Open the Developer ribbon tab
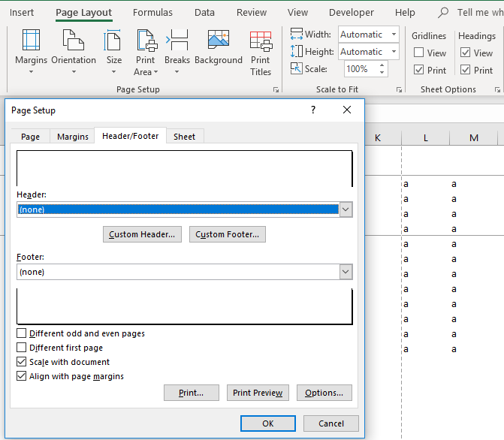This screenshot has height=440, width=504. click(352, 13)
